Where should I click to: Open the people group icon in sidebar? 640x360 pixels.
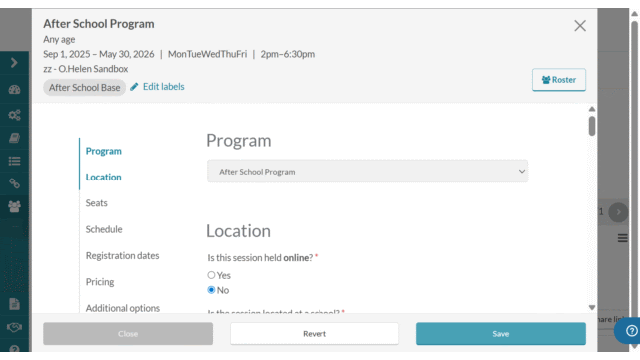point(14,207)
